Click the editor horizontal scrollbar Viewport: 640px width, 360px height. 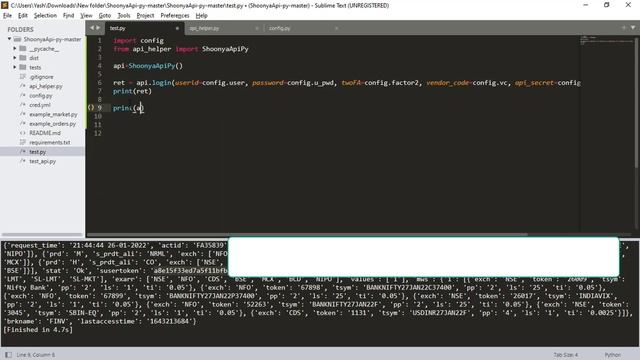tap(307, 235)
